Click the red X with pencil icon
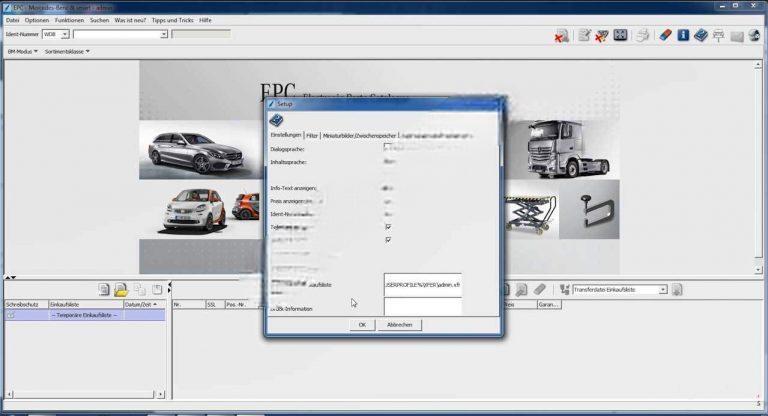This screenshot has width=768, height=416. (601, 36)
